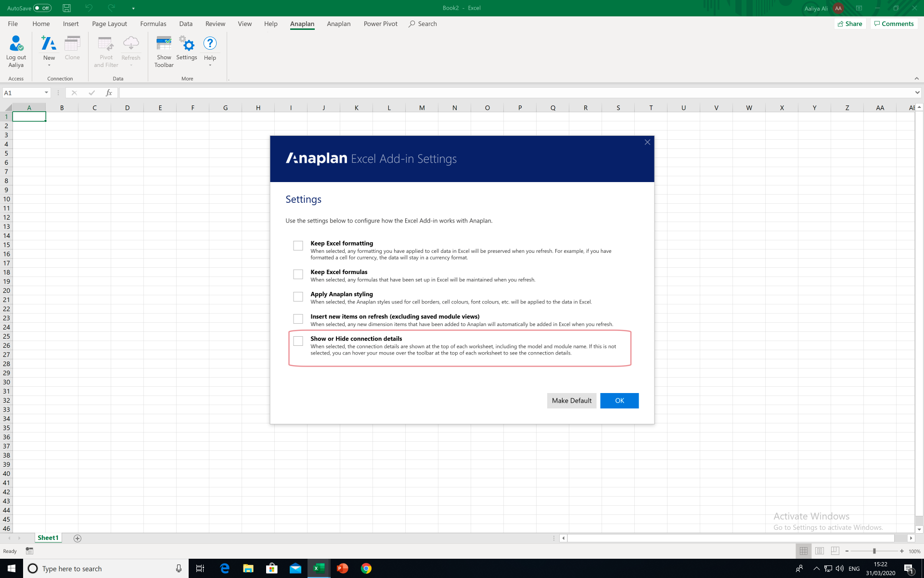
Task: Check Insert new items on refresh
Action: [298, 319]
